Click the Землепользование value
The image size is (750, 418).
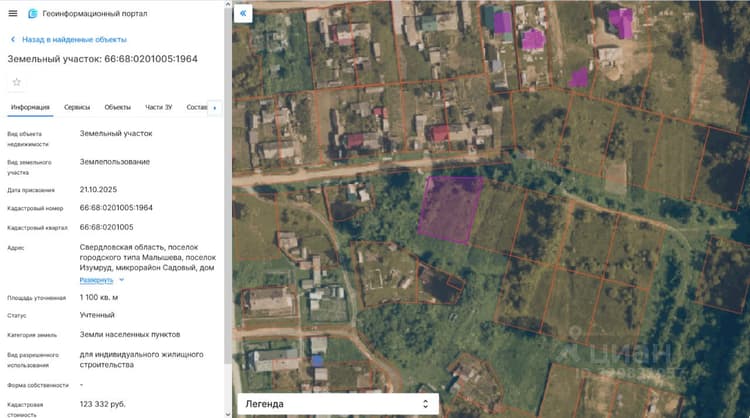pos(115,162)
